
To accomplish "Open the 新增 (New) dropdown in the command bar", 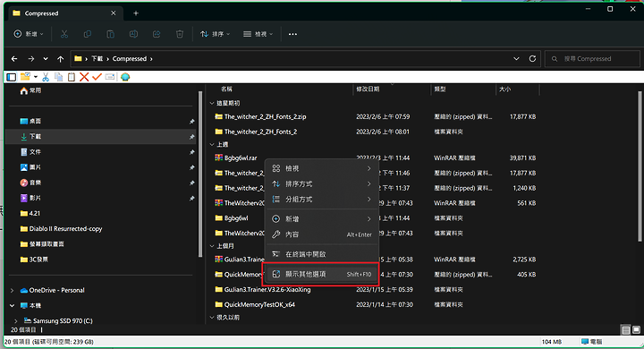I will [29, 34].
